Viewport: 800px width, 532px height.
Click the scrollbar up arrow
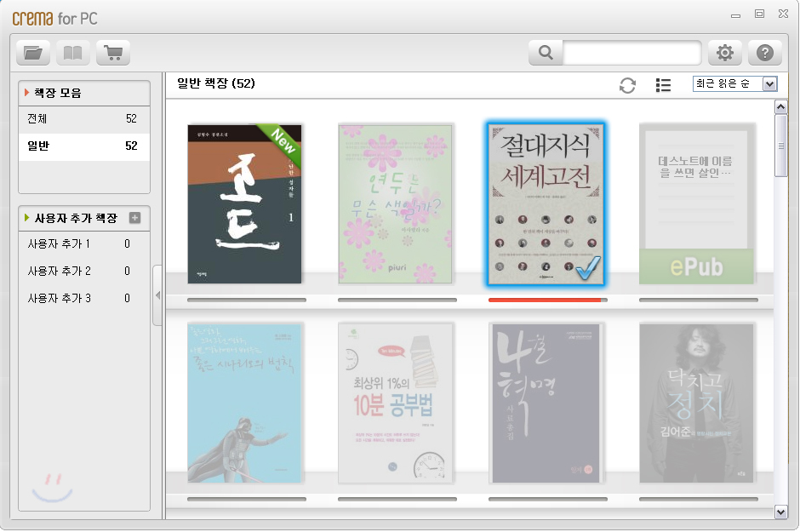(780, 106)
